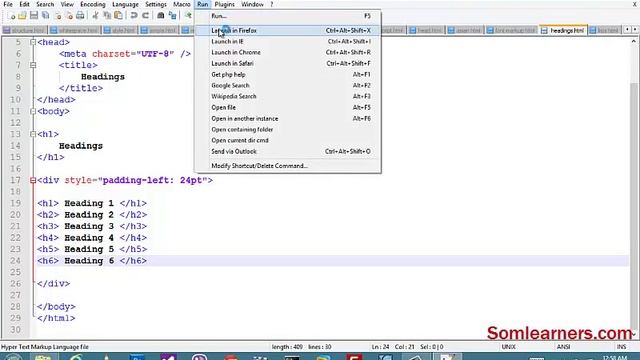640x360 pixels.
Task: Open the Edit menu
Action: (x=24, y=4)
